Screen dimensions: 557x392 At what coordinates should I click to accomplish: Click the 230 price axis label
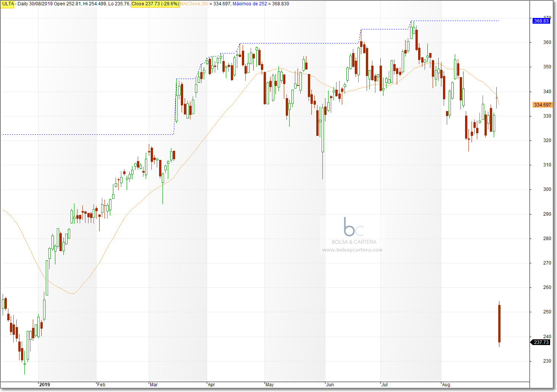coord(547,361)
